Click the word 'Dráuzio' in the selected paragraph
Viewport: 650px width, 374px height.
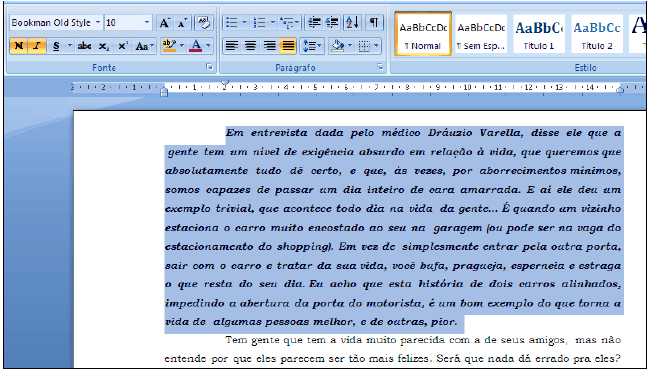pos(450,133)
